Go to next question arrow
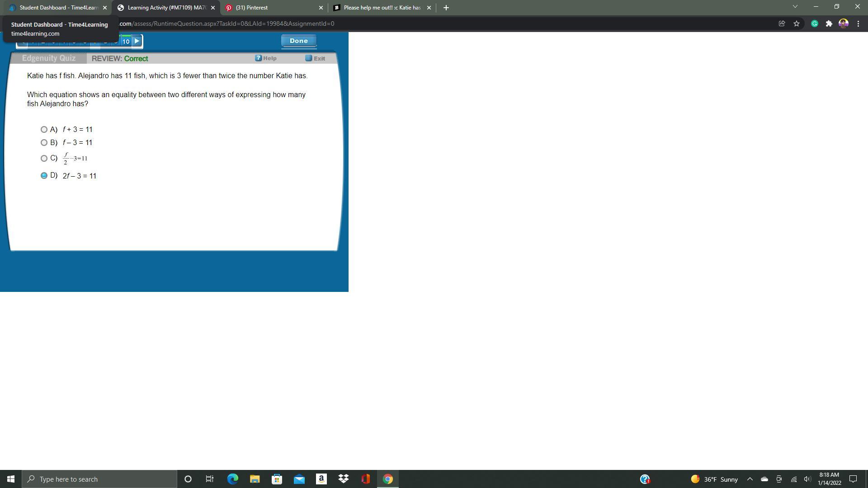 pos(137,41)
